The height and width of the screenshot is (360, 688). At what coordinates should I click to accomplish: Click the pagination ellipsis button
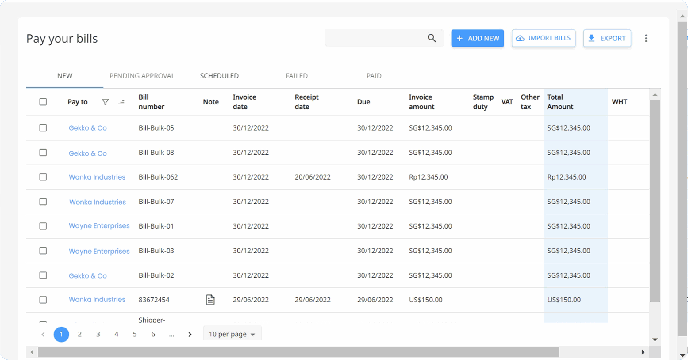tap(171, 335)
